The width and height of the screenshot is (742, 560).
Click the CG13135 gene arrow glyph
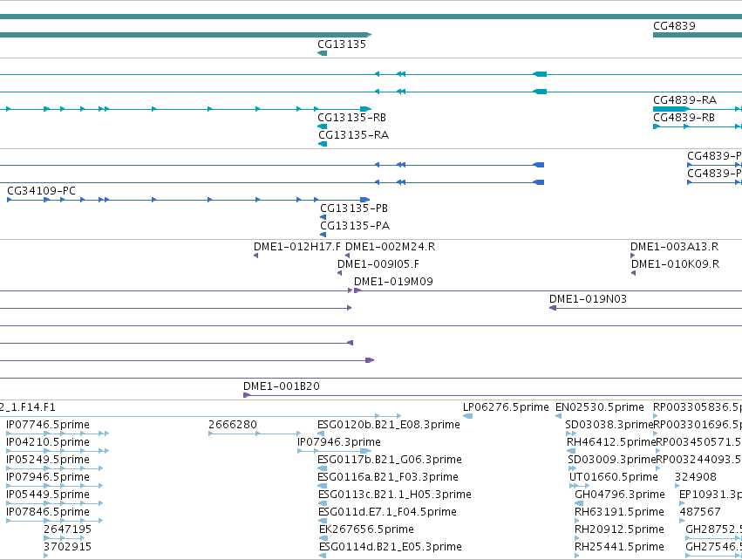click(323, 53)
